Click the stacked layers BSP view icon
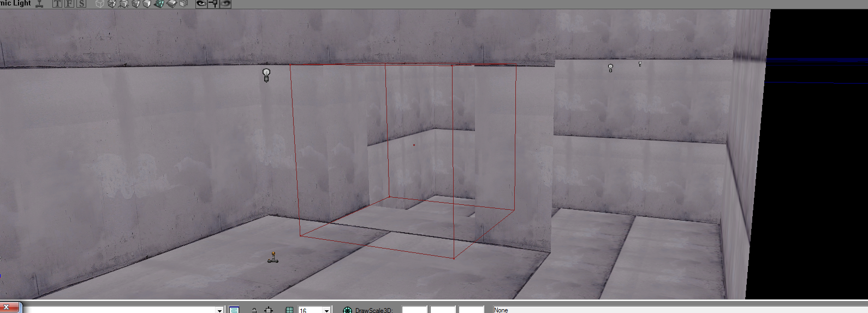 coord(171,4)
